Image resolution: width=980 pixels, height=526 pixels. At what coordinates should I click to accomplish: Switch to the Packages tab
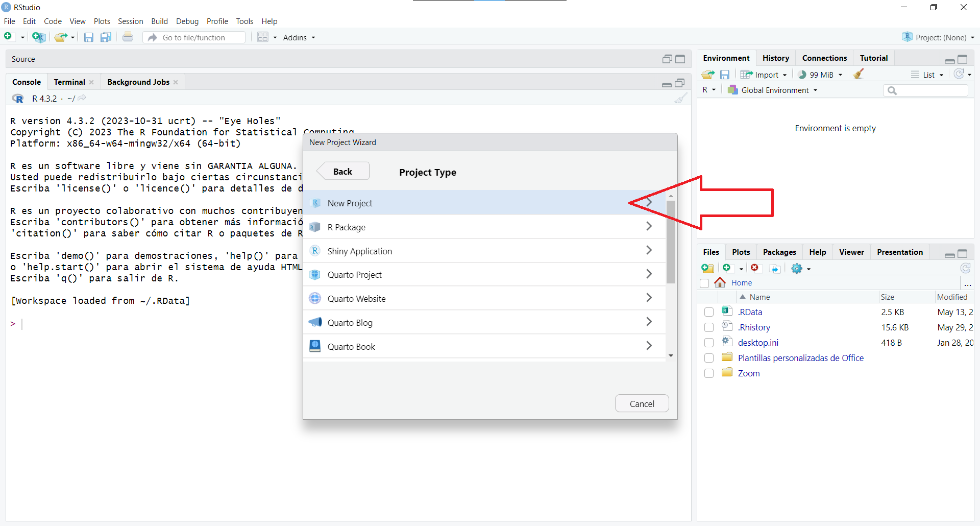(x=779, y=252)
